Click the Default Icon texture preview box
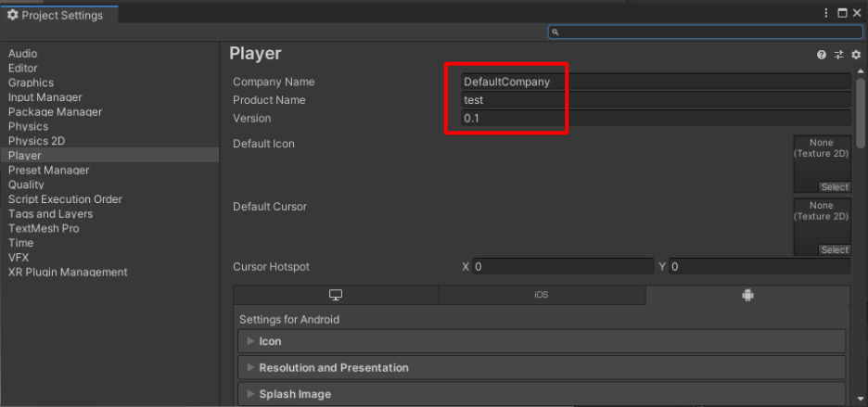The image size is (868, 407). [x=822, y=164]
